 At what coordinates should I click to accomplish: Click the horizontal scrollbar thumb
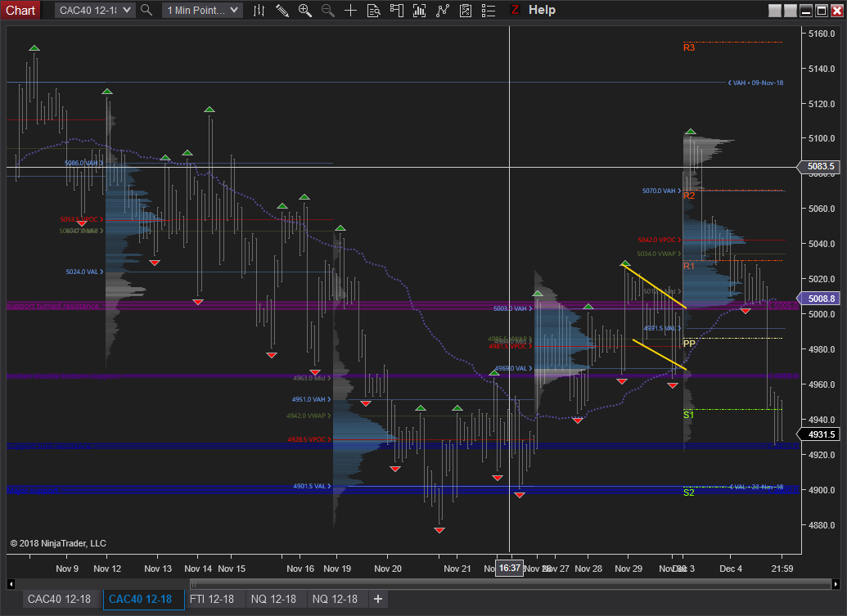tap(511, 584)
